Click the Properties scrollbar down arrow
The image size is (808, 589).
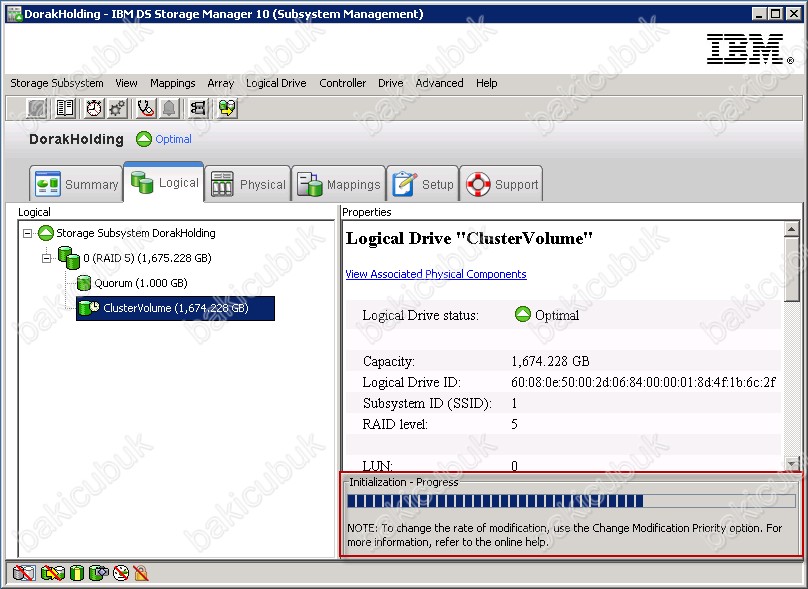[792, 463]
